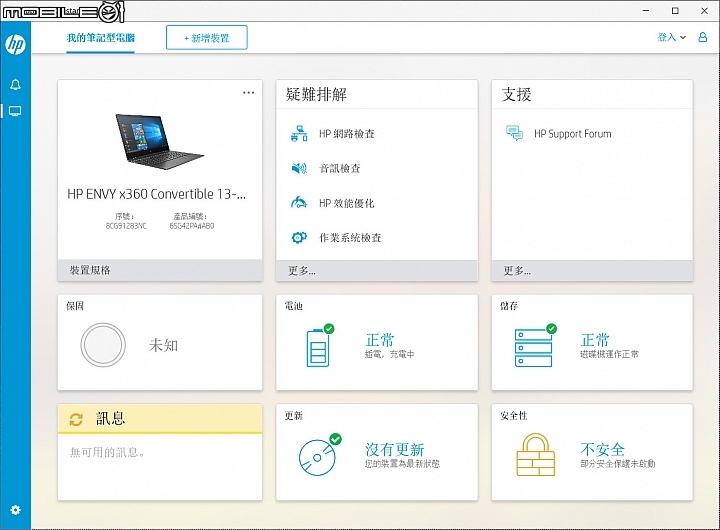Click the + 新增裝置 button
This screenshot has height=530, width=720.
point(207,38)
